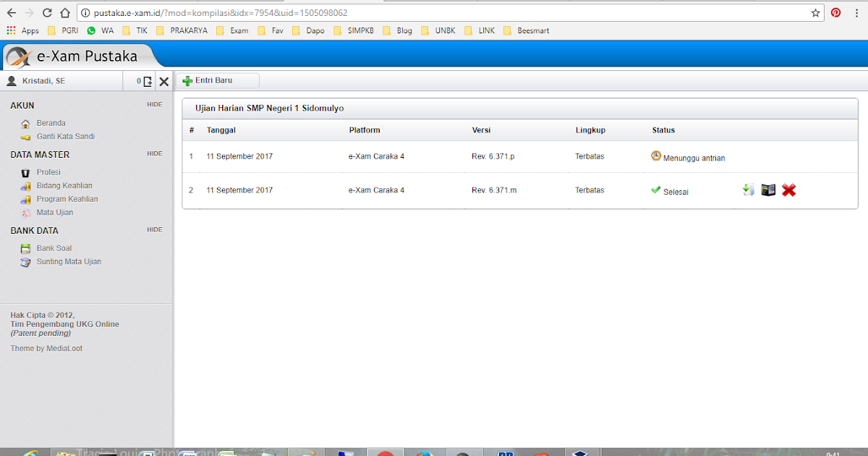Viewport: 868px width, 456px height.
Task: Open the TIK bookmarks folder
Action: click(x=135, y=30)
